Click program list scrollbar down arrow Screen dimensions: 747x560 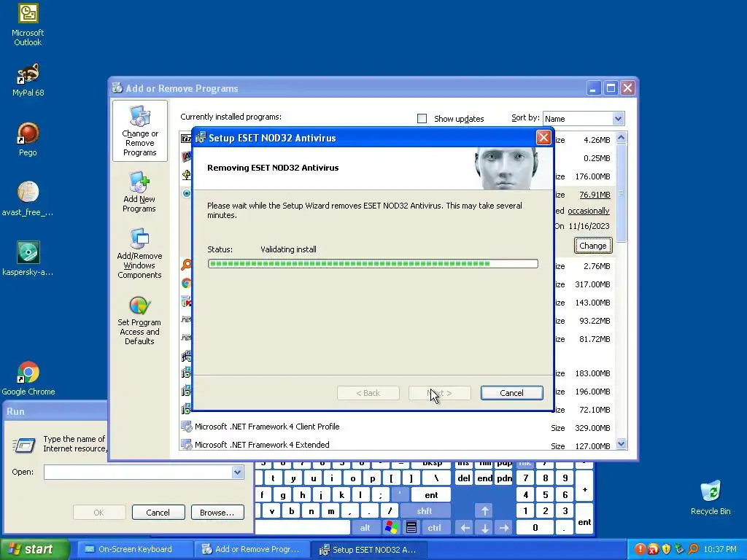pos(621,444)
